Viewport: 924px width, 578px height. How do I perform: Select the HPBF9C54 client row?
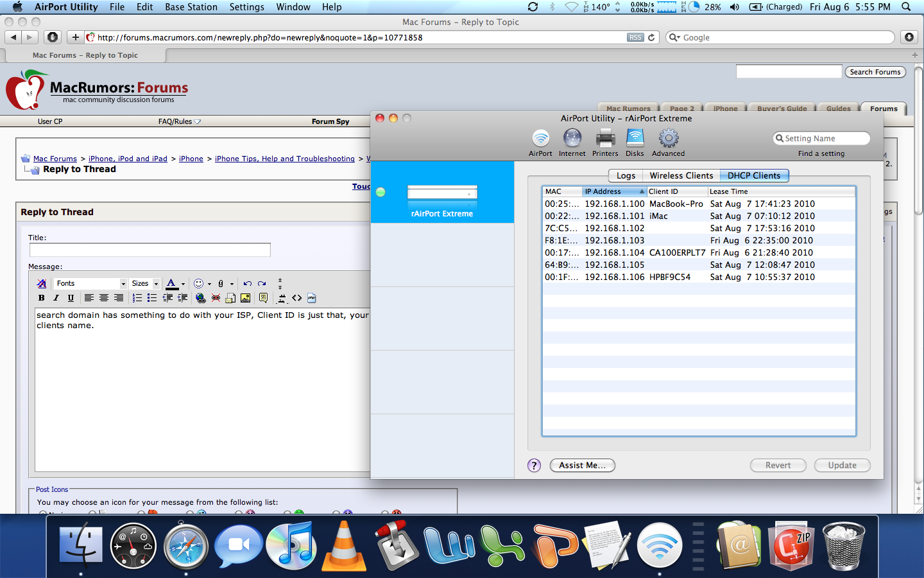[x=699, y=277]
